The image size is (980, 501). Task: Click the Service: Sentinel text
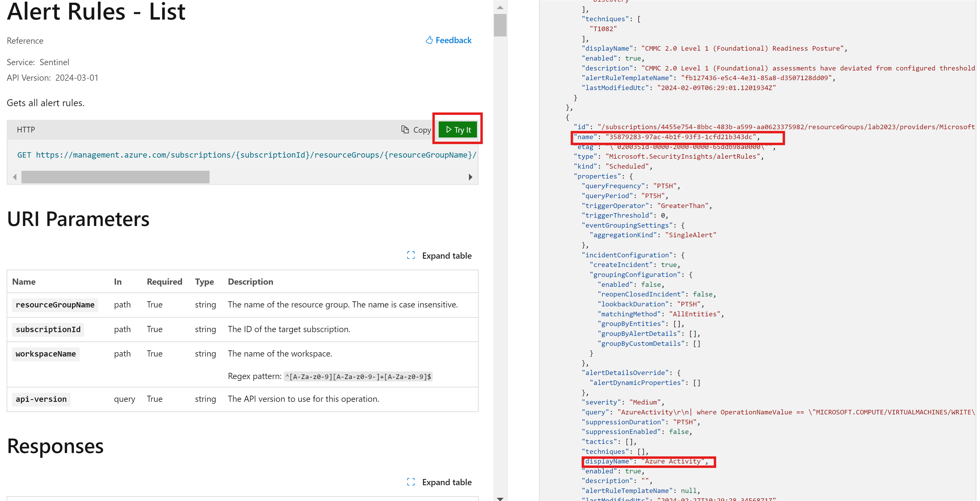point(38,62)
